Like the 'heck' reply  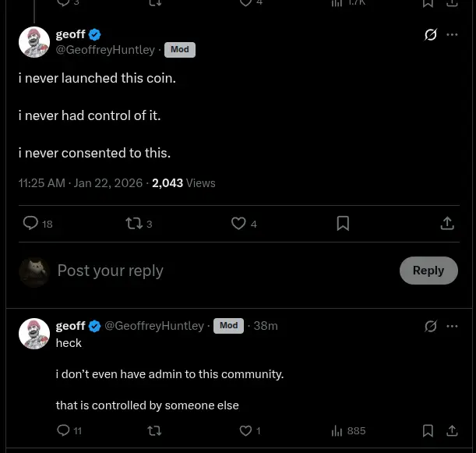245,430
